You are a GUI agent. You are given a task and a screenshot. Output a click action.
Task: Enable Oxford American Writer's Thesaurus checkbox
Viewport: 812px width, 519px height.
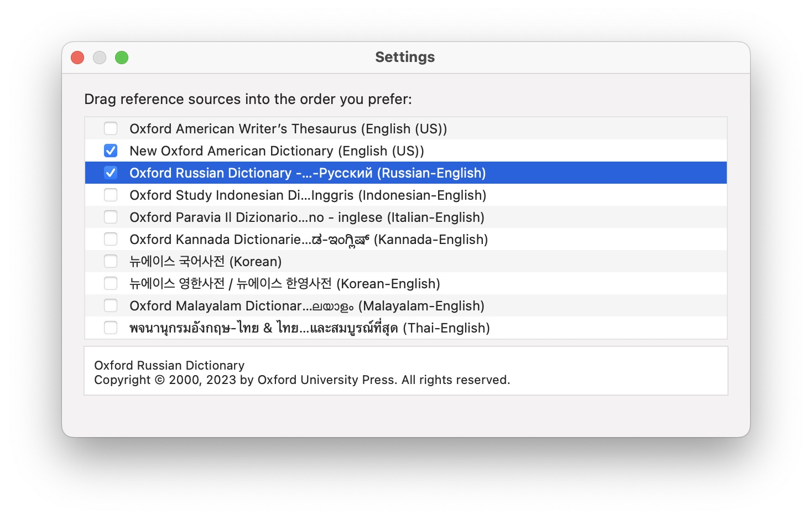point(111,128)
